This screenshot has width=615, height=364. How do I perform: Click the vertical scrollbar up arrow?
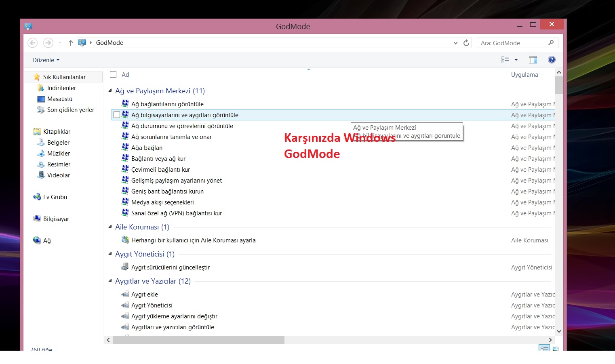click(x=559, y=72)
